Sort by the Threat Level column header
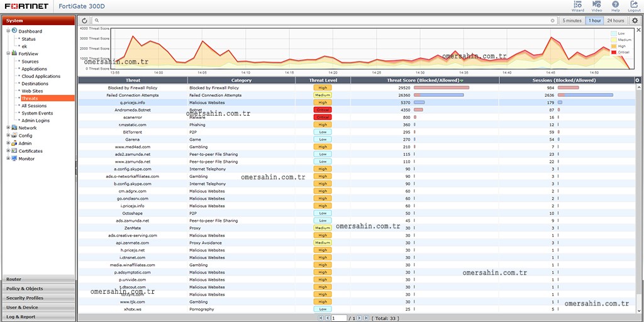Image resolution: width=644 pixels, height=322 pixels. click(323, 80)
